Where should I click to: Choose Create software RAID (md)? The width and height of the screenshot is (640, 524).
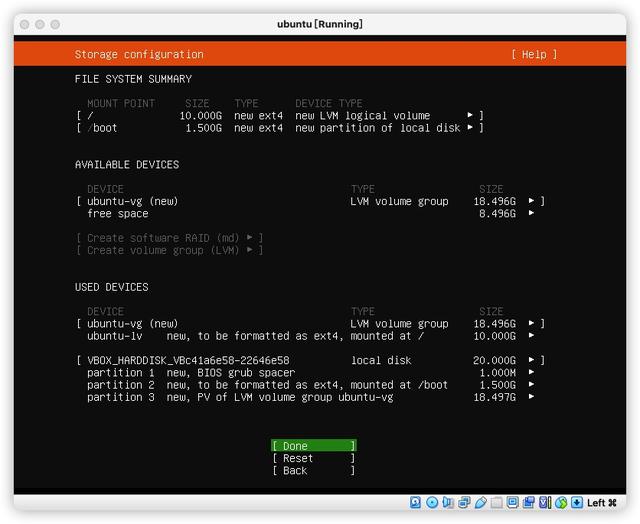tap(169, 238)
